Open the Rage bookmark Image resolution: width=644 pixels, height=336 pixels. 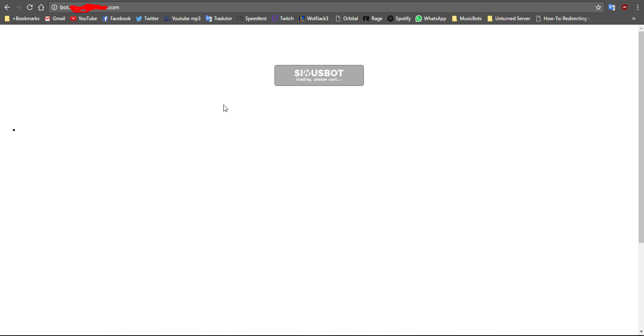tap(373, 19)
